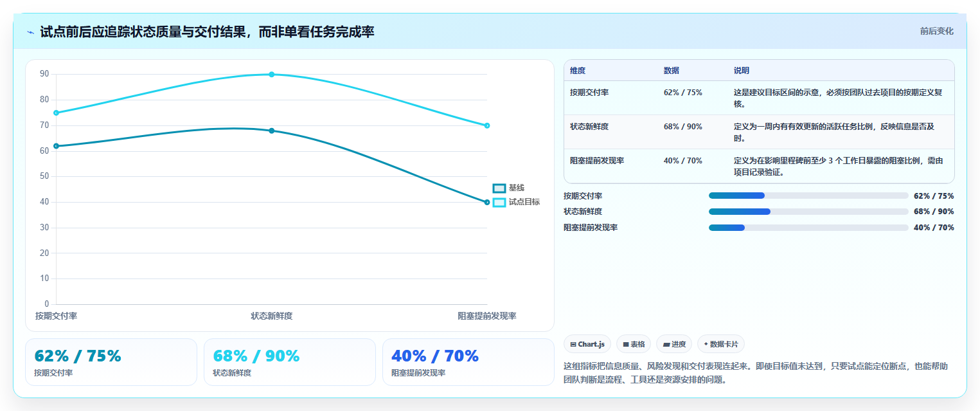The image size is (980, 411).
Task: Open the 40% / 70% data card
Action: click(468, 362)
